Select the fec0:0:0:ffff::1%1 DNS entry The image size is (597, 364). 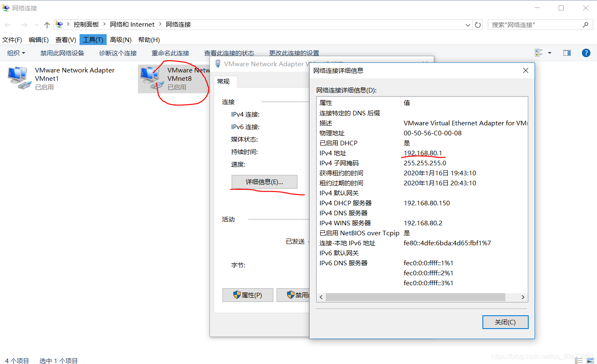click(x=428, y=263)
